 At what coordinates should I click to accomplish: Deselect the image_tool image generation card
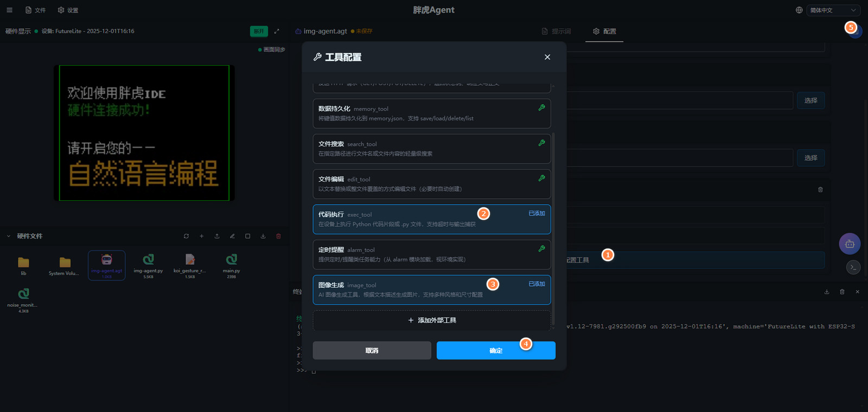click(x=431, y=290)
